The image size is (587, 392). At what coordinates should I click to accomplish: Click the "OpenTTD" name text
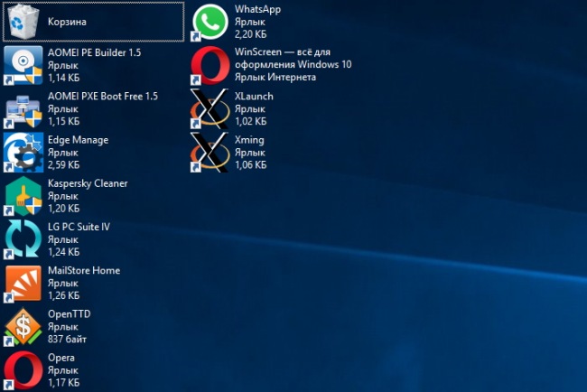pyautogui.click(x=70, y=314)
